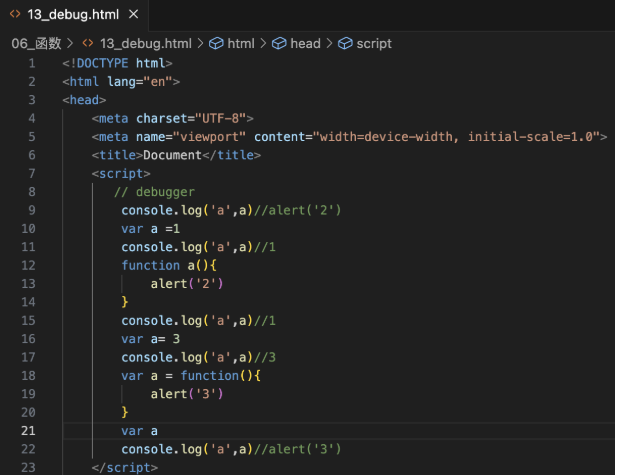Click the closing brace on line 20

tap(125, 413)
